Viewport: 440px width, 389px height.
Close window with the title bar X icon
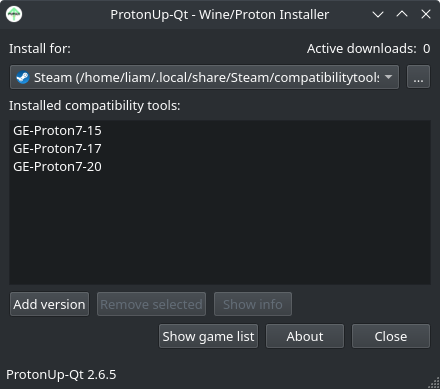coord(426,14)
